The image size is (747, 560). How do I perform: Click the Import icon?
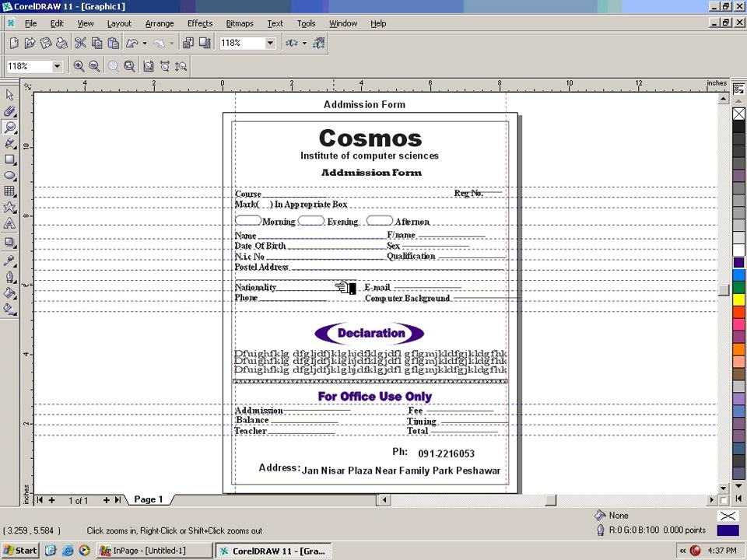(x=188, y=44)
